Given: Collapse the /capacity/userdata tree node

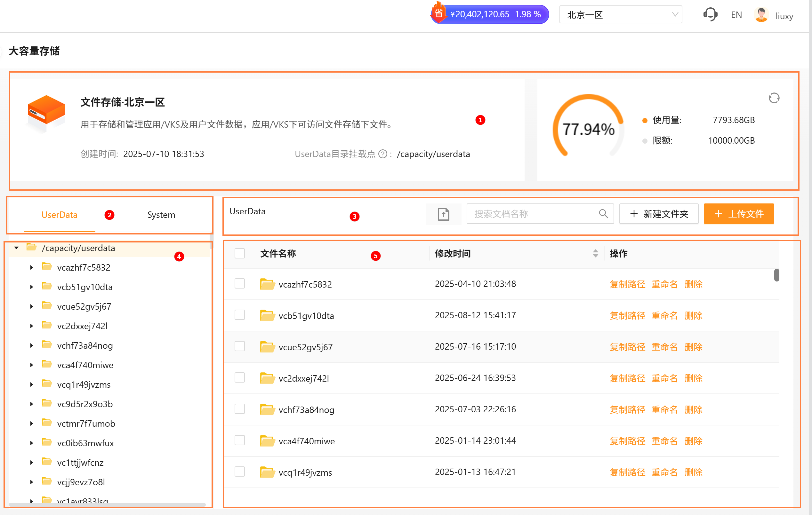Looking at the screenshot, I should 16,248.
